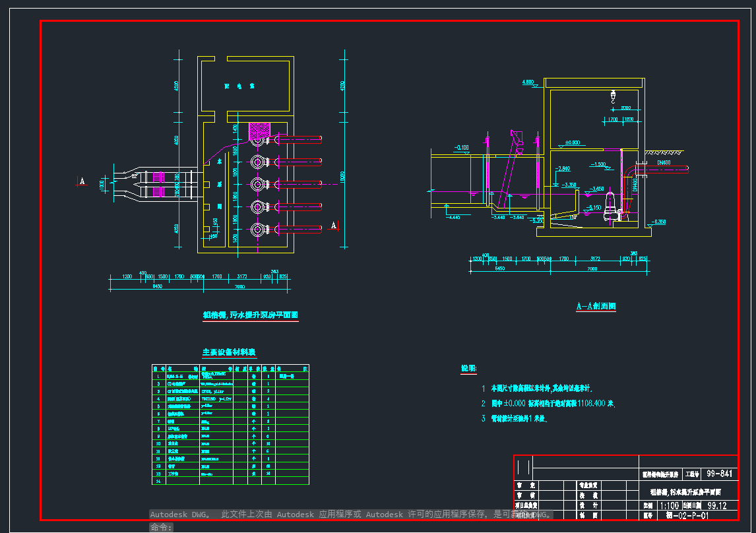Select the 2000 dimension below the crane hook

click(x=626, y=108)
